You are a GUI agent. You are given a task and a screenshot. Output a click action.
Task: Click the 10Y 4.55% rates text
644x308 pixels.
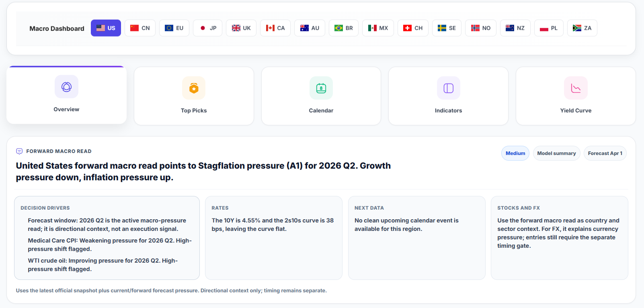(273, 224)
